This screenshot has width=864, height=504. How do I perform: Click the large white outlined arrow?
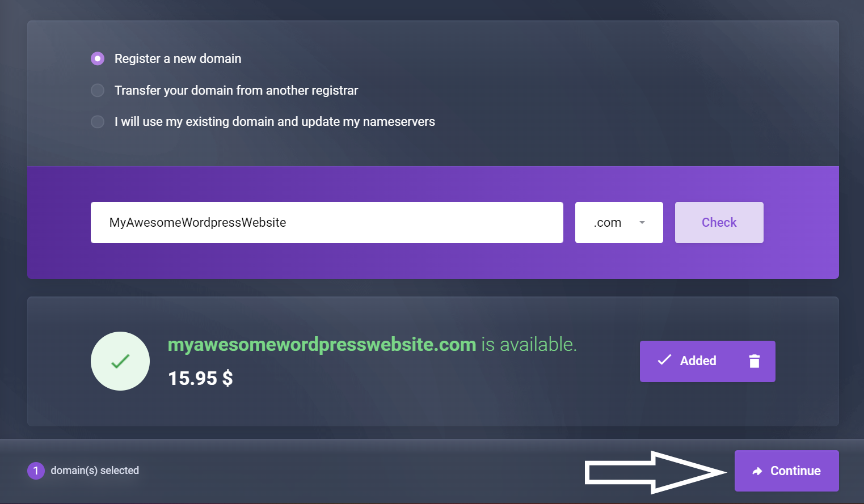pos(654,472)
